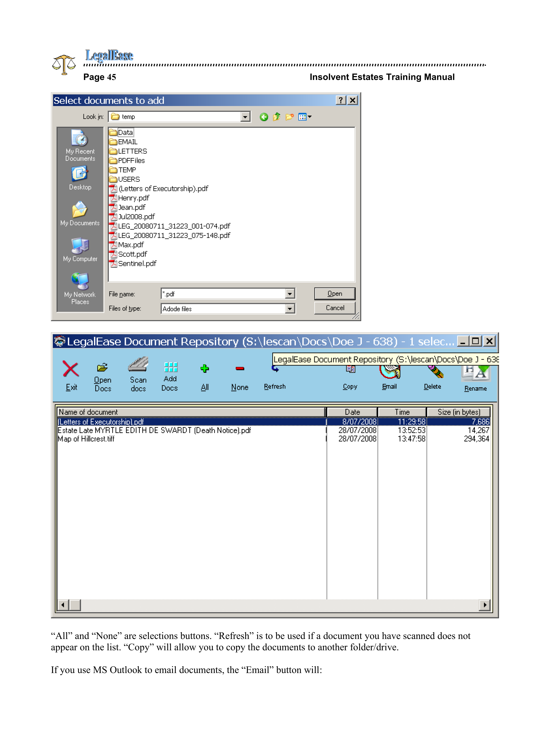Select the highlighted (Letters of Executorship).pdf repository row
This screenshot has height=756, width=535.
274,422
